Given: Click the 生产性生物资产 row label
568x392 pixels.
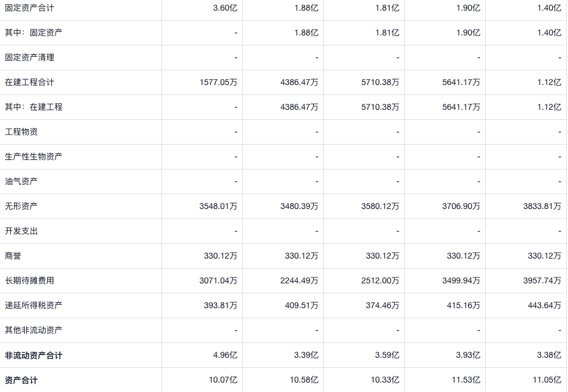Looking at the screenshot, I should (x=34, y=156).
